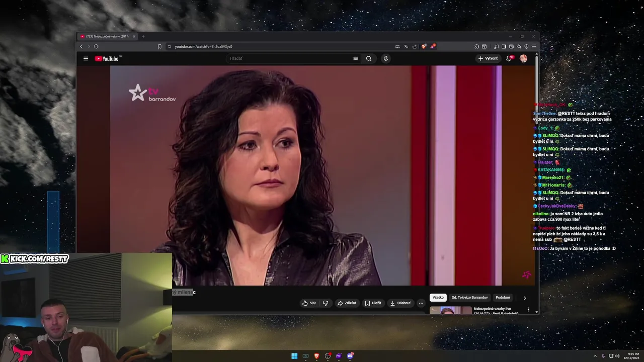Open Leo AI assistant icon
The width and height of the screenshot is (644, 362).
point(519,46)
